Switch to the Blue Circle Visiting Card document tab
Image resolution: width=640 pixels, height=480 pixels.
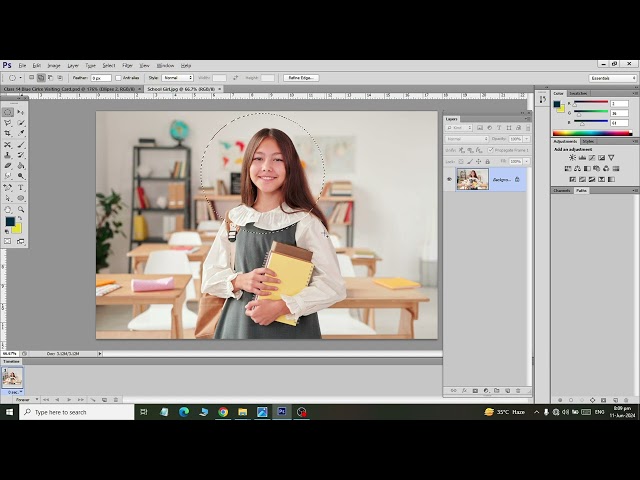pyautogui.click(x=70, y=89)
